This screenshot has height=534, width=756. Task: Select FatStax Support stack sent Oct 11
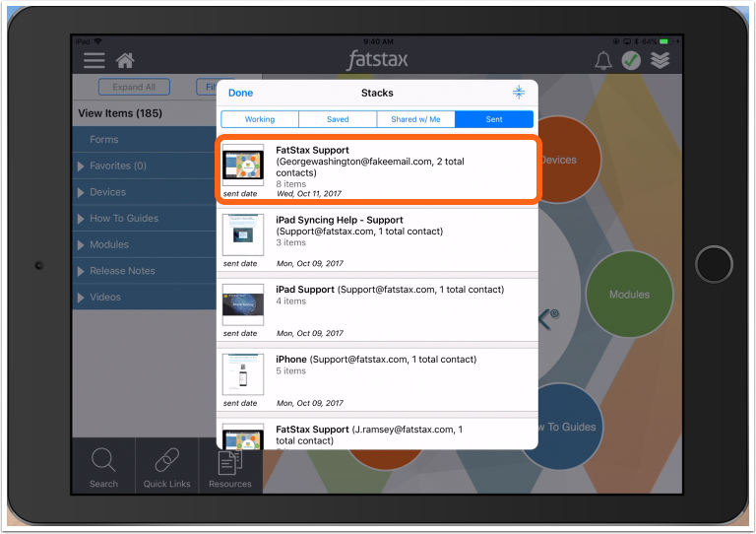(x=377, y=170)
